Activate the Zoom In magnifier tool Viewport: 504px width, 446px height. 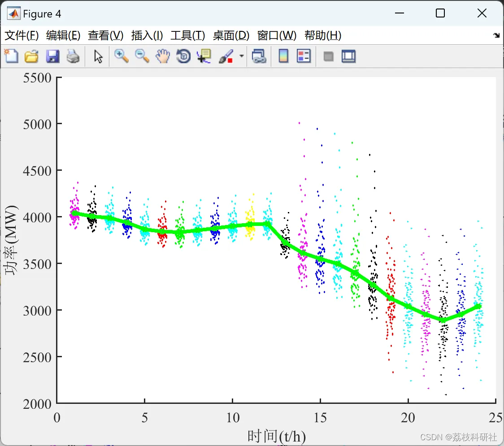point(121,56)
